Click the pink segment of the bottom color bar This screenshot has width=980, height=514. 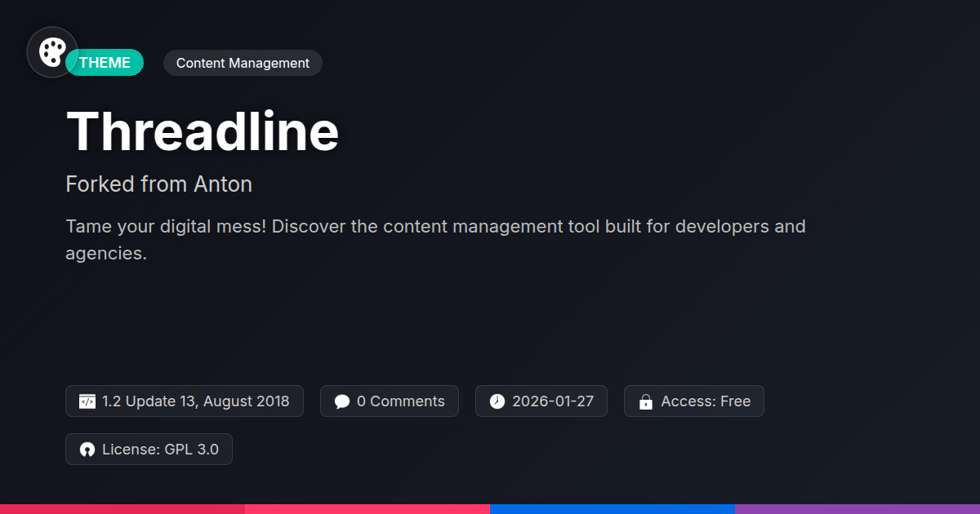(x=367, y=508)
